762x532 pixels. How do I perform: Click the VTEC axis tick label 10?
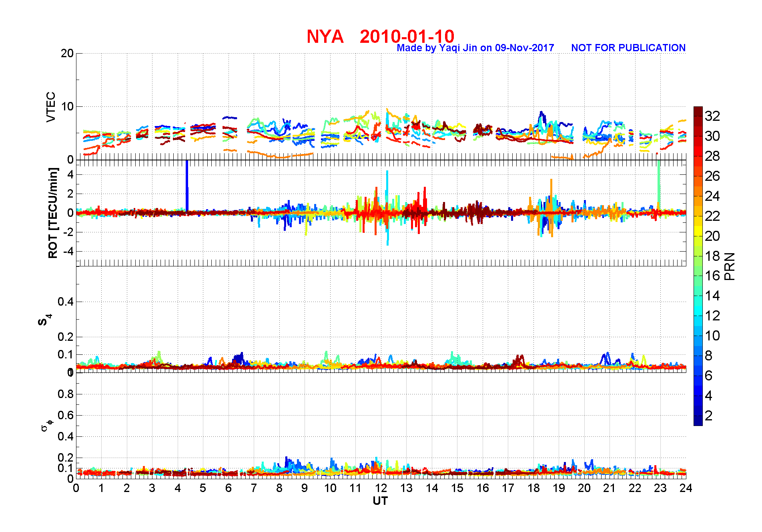(x=67, y=106)
